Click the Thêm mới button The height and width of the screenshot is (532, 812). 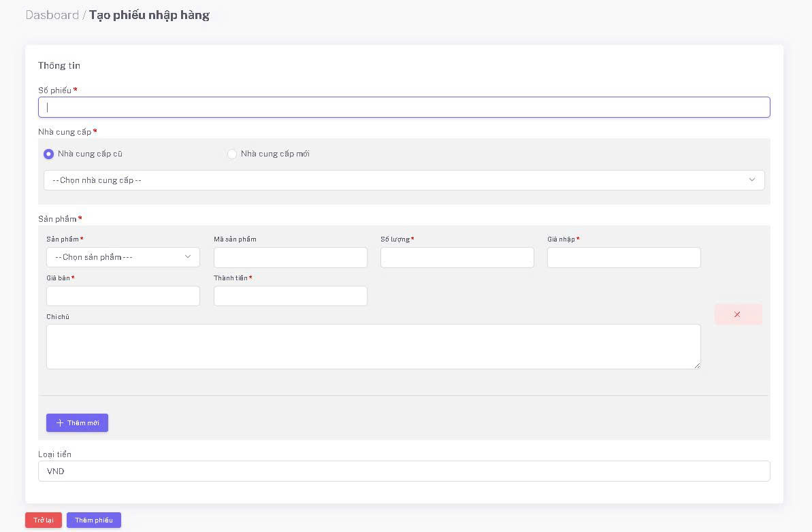(x=77, y=423)
